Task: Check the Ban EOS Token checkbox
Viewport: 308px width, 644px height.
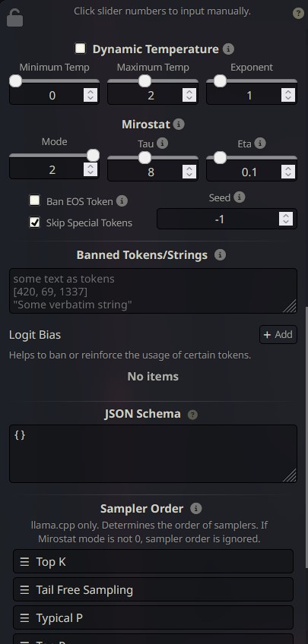Action: click(x=34, y=200)
